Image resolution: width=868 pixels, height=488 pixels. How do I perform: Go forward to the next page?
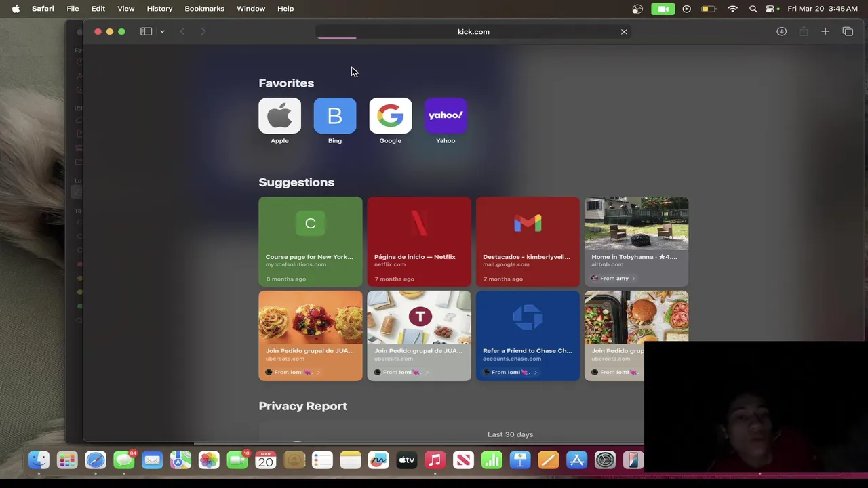[203, 31]
